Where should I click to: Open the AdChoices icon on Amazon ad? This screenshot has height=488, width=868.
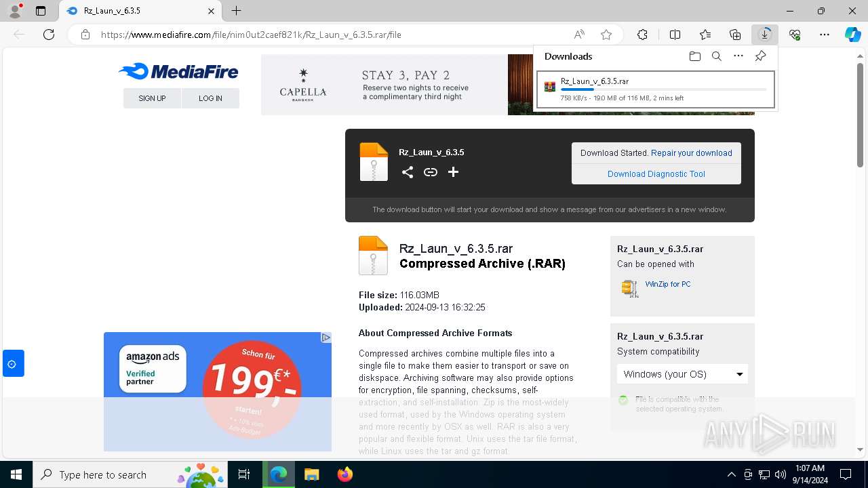(x=325, y=338)
